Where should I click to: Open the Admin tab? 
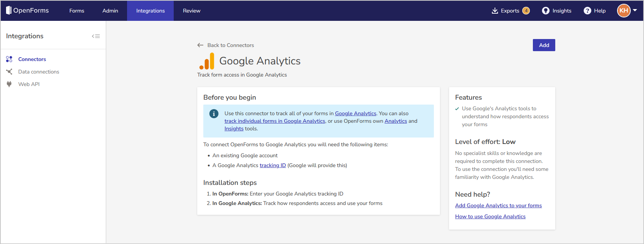pos(110,11)
